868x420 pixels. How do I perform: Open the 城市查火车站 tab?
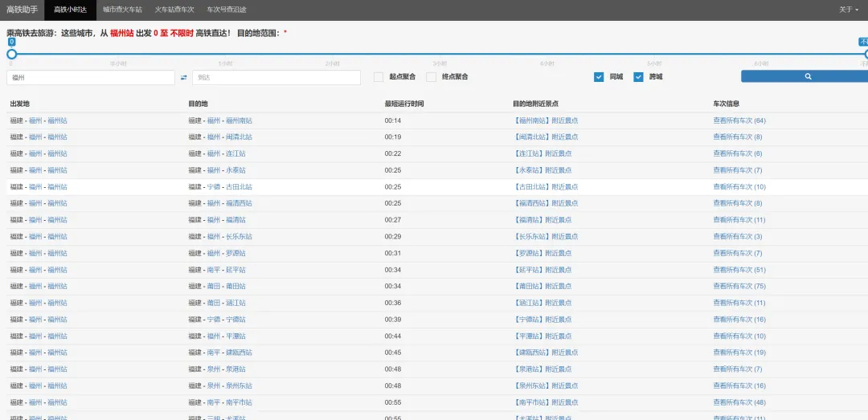click(122, 10)
